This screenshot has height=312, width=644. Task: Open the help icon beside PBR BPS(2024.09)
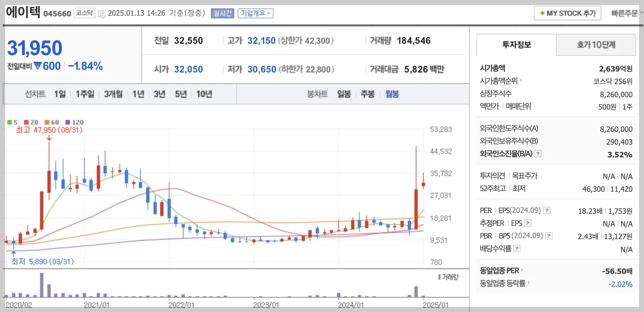549,236
